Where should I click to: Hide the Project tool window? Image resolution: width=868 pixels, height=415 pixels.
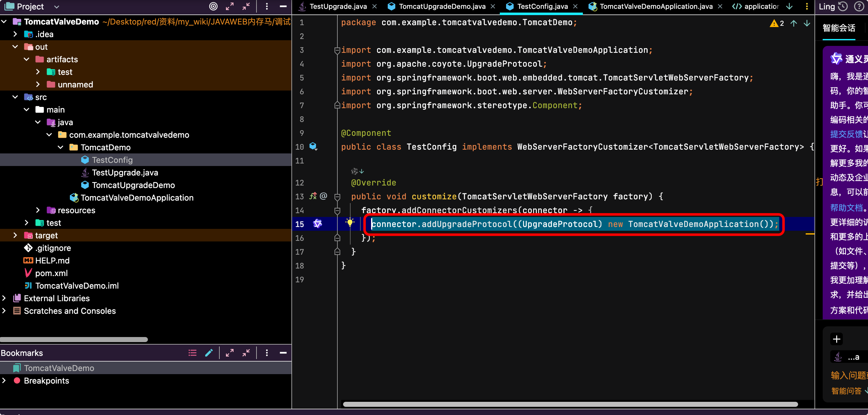(x=283, y=6)
